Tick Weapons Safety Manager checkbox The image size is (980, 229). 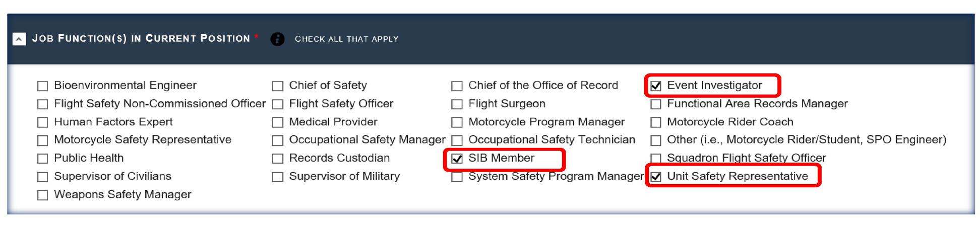click(x=42, y=195)
